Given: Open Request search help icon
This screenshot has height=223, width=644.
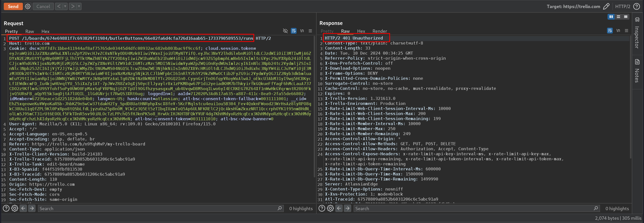Looking at the screenshot, I should point(6,208).
